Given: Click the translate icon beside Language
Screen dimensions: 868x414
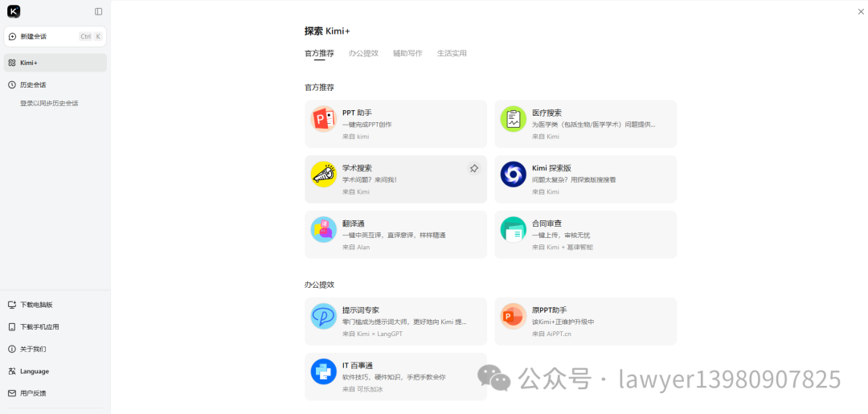Looking at the screenshot, I should click(x=12, y=371).
